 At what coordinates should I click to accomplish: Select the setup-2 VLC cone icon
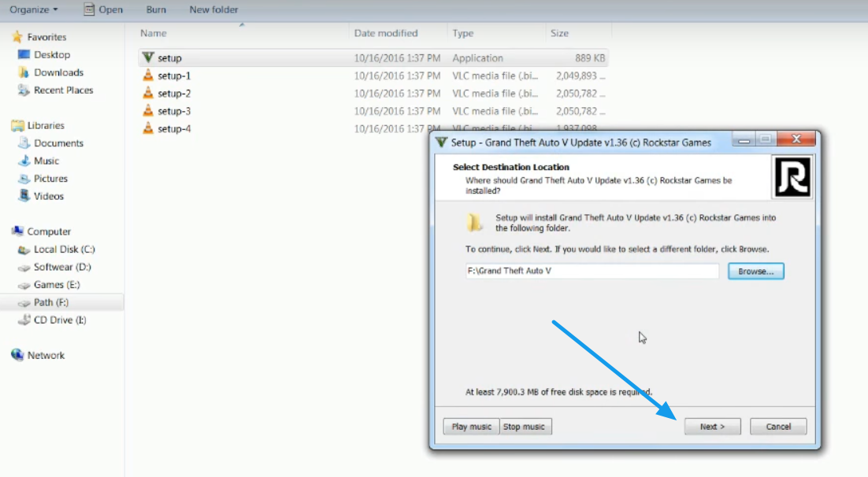[x=148, y=93]
